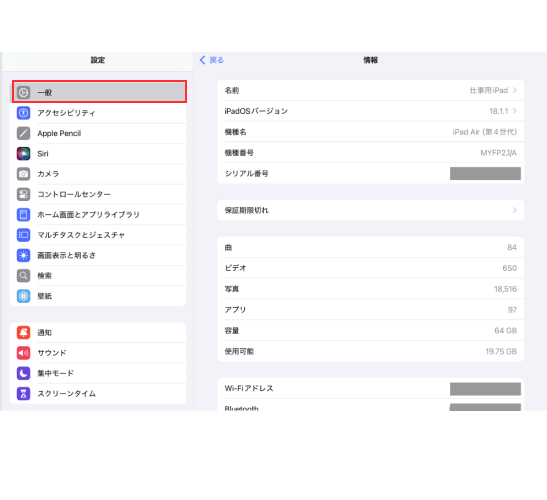
Task: Select the ホーム画面とアプリライブラリ label
Action: (x=89, y=215)
